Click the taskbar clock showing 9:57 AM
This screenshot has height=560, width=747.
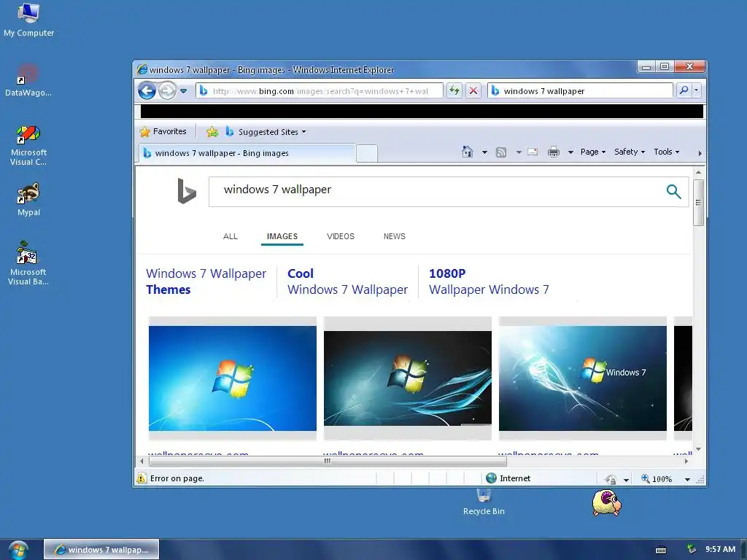(x=720, y=549)
